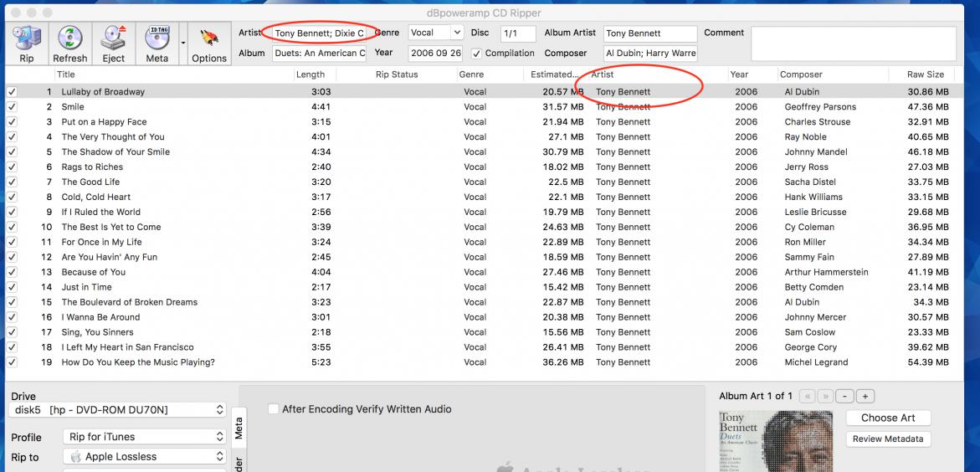Click the Album Artist text field

click(x=649, y=33)
